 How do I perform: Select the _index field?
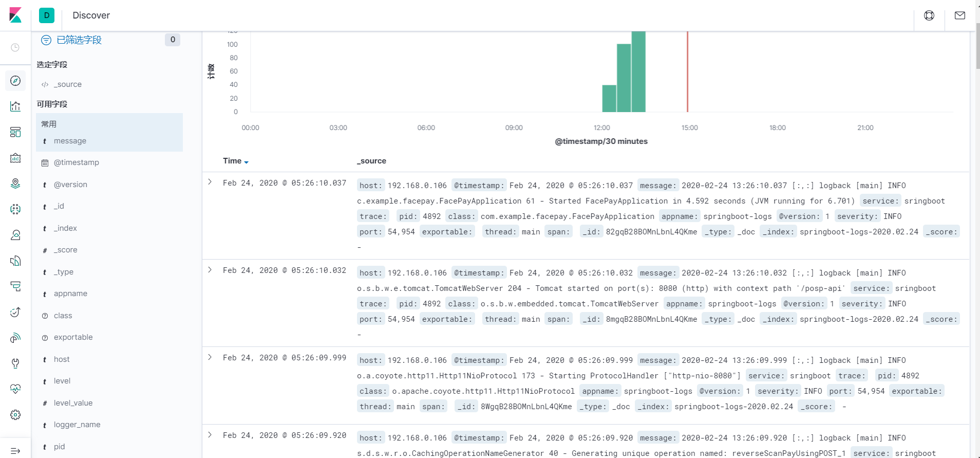coord(65,228)
